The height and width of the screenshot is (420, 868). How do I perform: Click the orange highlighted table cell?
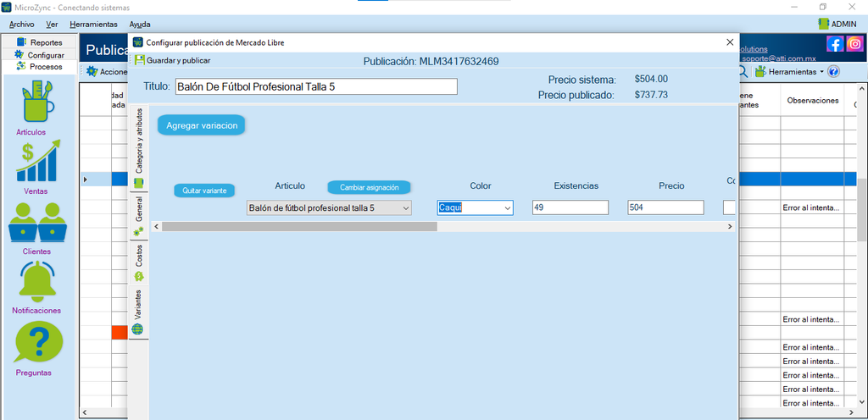(x=120, y=332)
